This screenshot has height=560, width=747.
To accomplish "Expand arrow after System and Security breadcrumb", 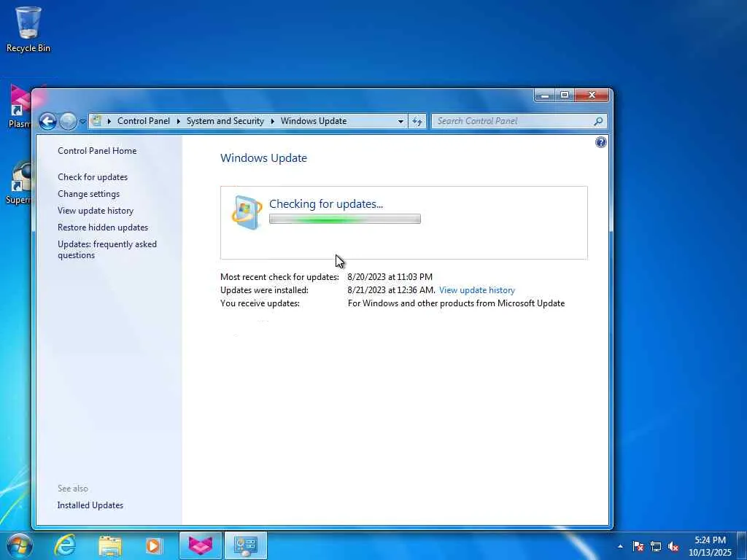I will pyautogui.click(x=273, y=121).
